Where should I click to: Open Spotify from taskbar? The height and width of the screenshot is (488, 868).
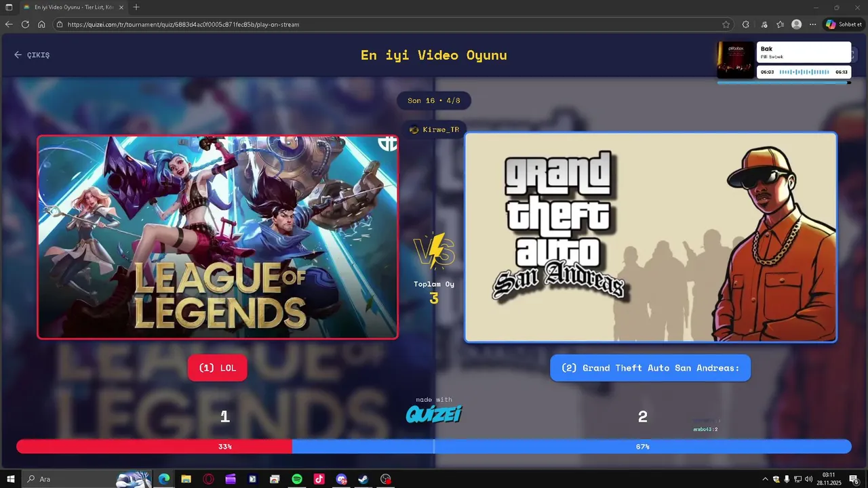click(x=297, y=479)
